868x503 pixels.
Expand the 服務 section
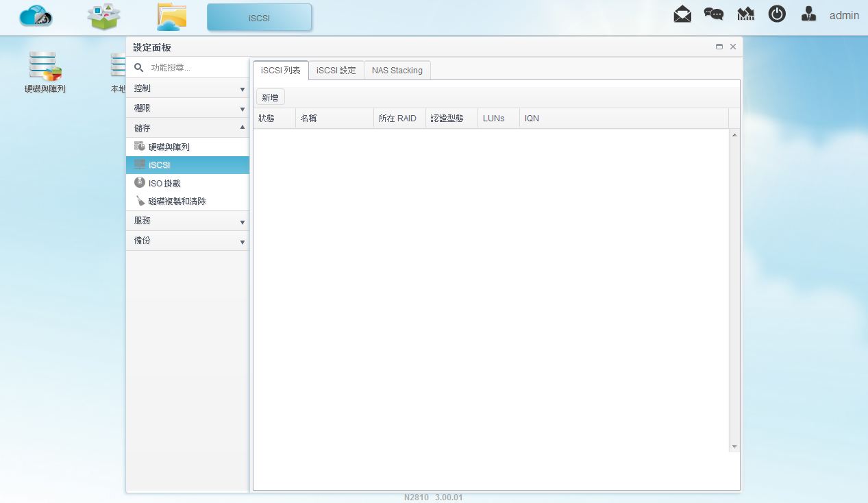188,221
